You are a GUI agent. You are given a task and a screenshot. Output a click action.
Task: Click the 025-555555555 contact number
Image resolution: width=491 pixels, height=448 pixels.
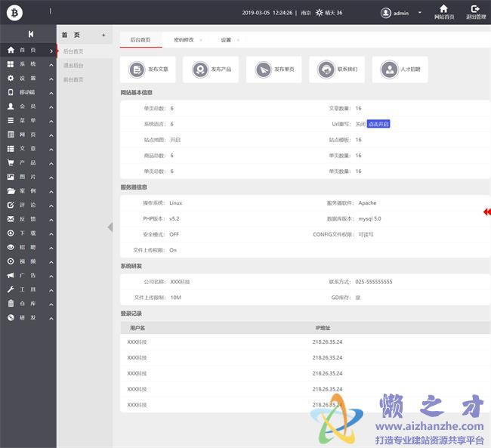click(x=374, y=282)
